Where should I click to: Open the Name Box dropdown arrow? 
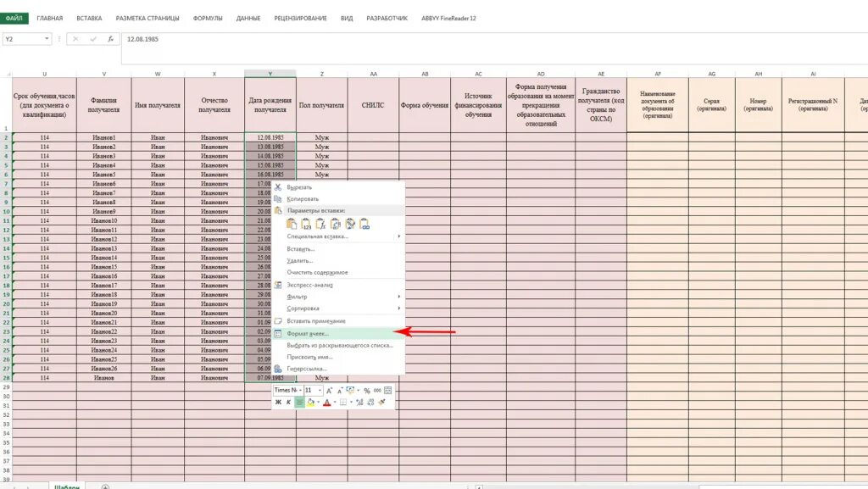click(x=47, y=39)
